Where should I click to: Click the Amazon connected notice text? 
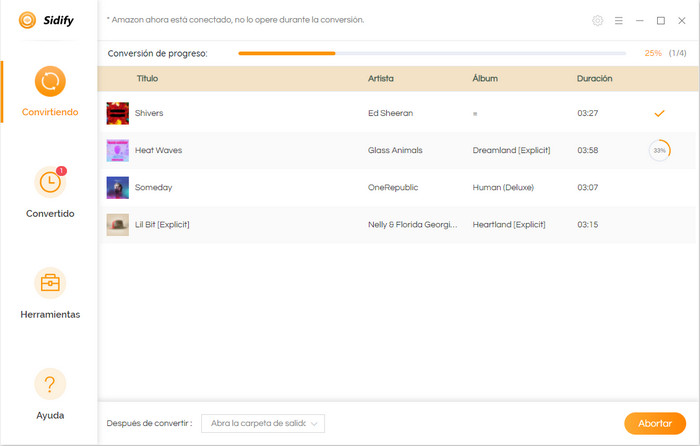(235, 20)
